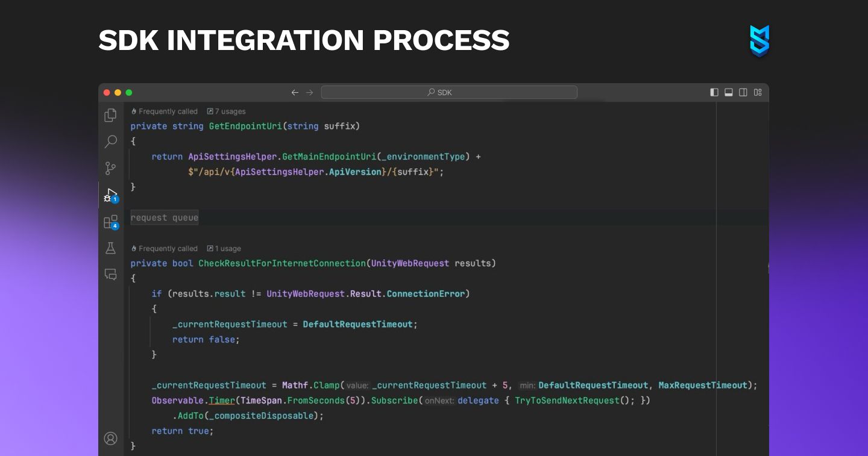Click the _compositeDisposable argument

(x=261, y=416)
